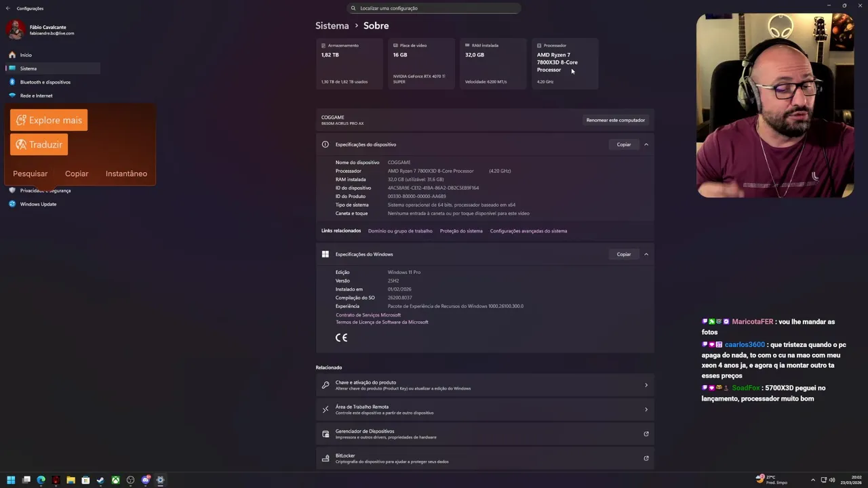Open Microsoft Store from taskbar
Screen dimensions: 868x488
coord(85,480)
